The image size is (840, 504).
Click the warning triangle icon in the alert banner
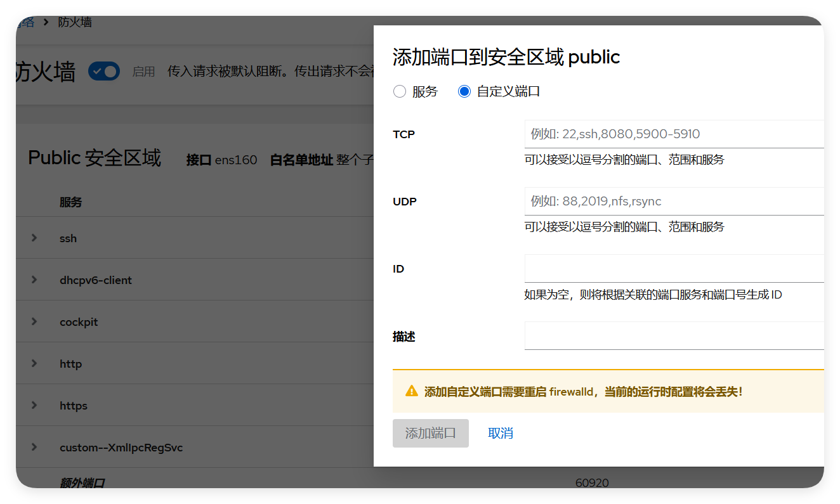tap(410, 391)
